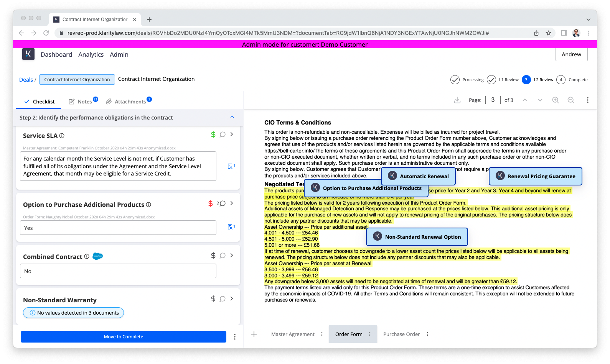Screen dimensions: 610x364
Task: Open a new browser tab
Action: point(149,20)
